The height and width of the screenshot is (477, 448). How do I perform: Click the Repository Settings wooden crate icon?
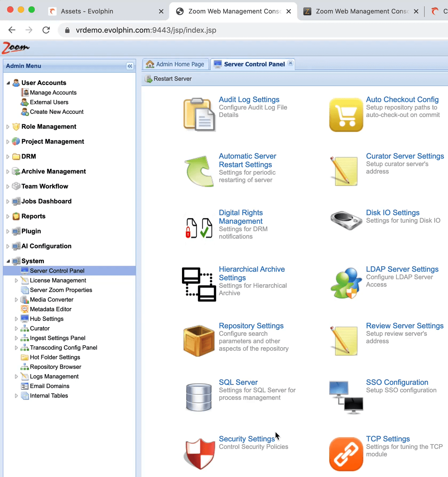click(x=199, y=341)
